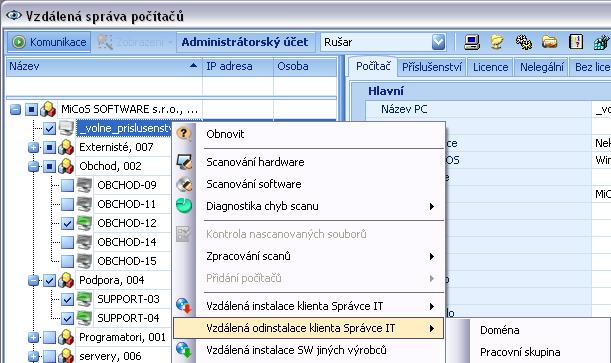Click the open folder toolbar icon
The height and width of the screenshot is (363, 611).
(549, 42)
